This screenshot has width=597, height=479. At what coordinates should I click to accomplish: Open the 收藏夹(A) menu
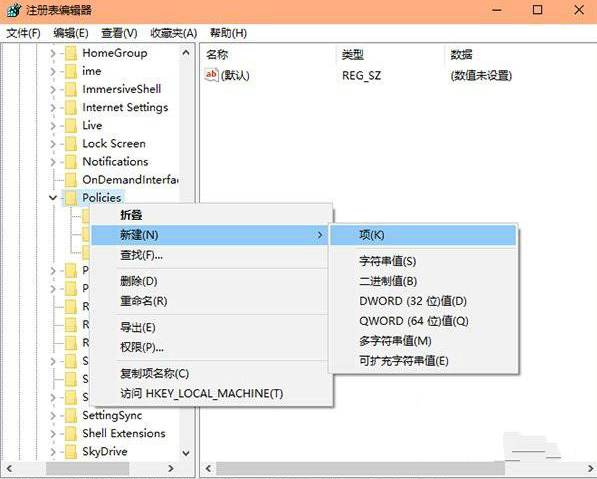(174, 34)
